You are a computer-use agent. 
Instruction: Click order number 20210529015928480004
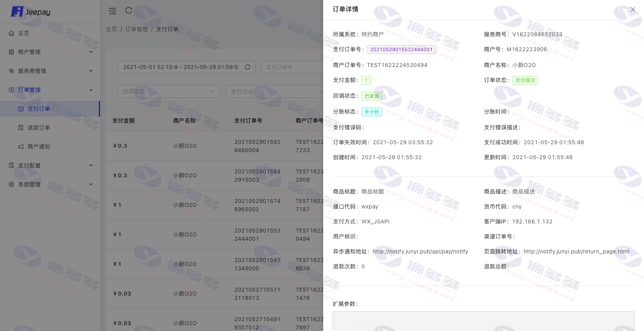(x=257, y=146)
